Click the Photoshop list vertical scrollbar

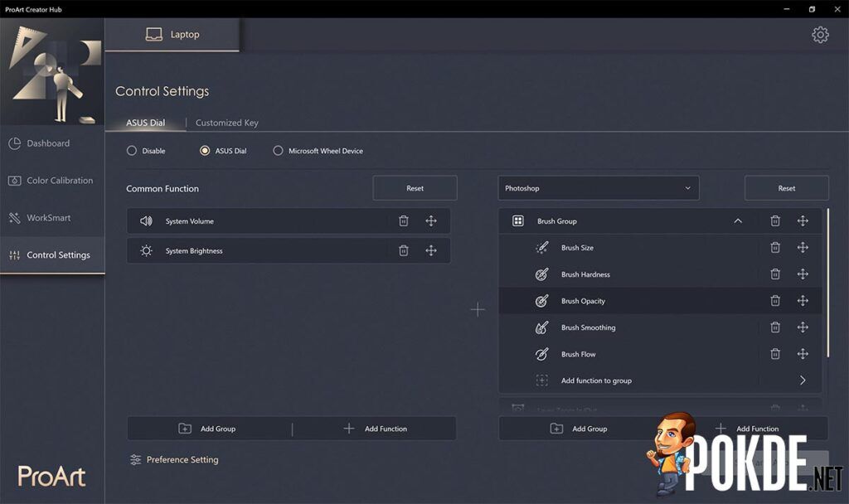(x=828, y=283)
